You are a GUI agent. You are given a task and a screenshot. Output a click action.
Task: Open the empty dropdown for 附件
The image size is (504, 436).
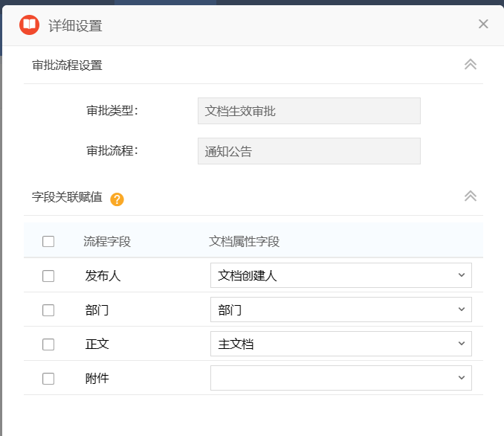tap(340, 378)
